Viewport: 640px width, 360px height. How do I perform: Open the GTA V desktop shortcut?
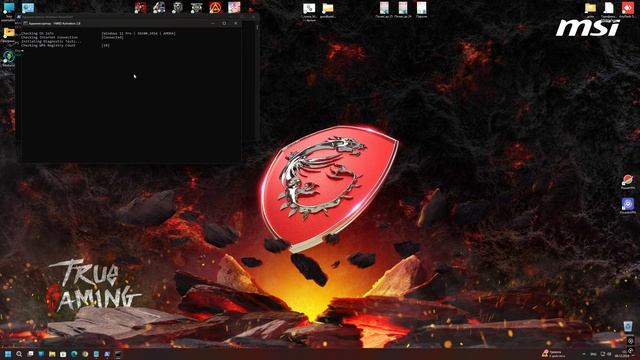tap(196, 7)
